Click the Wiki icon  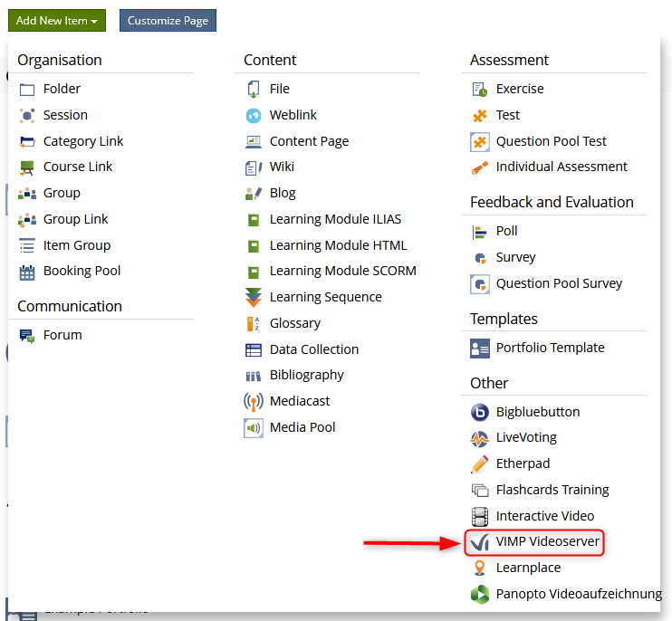(254, 167)
